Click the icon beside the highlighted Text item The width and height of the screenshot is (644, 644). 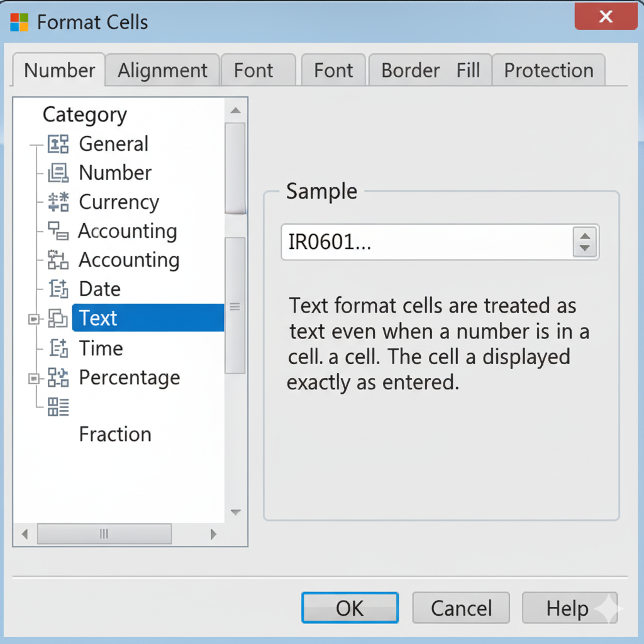pyautogui.click(x=58, y=319)
